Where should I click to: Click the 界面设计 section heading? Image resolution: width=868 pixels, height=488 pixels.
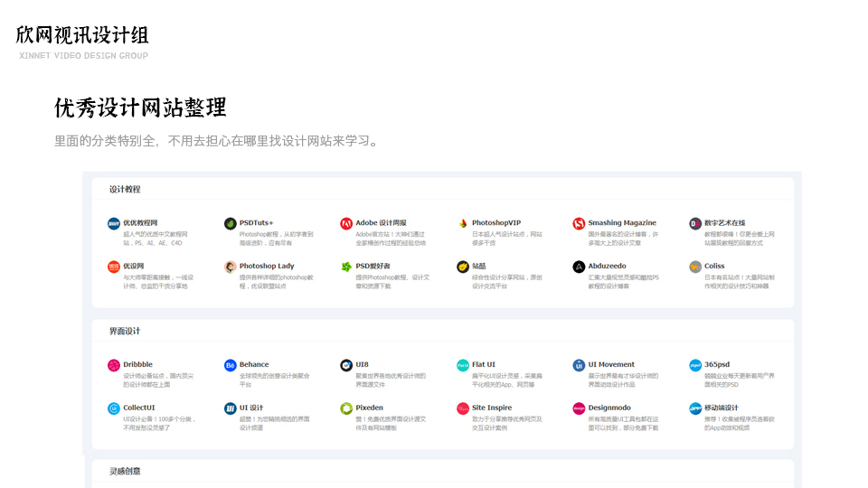[125, 331]
